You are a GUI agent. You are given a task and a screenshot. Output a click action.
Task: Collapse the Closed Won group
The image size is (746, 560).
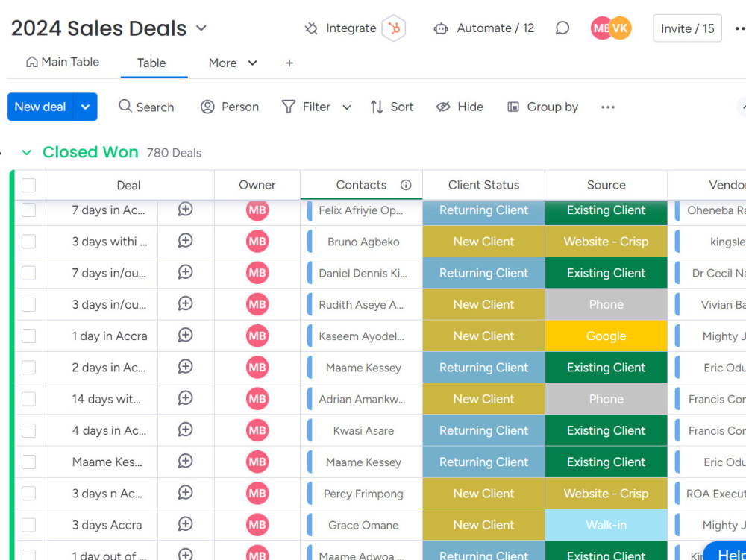click(27, 153)
